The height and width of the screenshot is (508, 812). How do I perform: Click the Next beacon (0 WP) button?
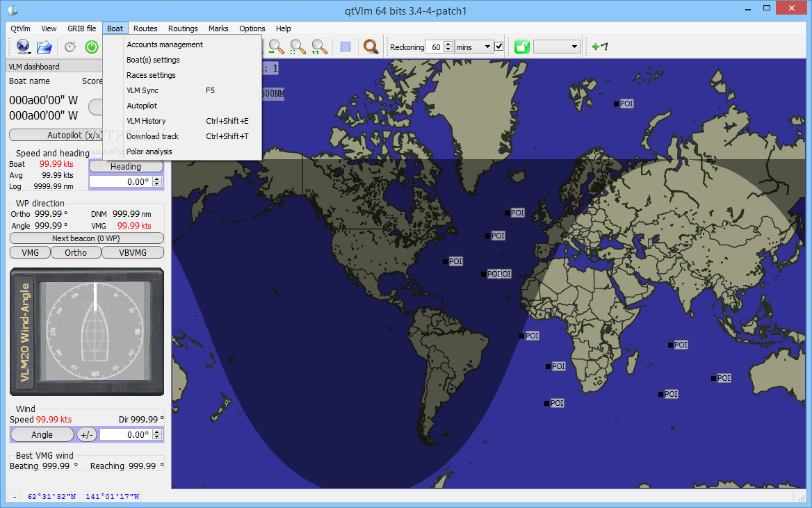point(86,238)
